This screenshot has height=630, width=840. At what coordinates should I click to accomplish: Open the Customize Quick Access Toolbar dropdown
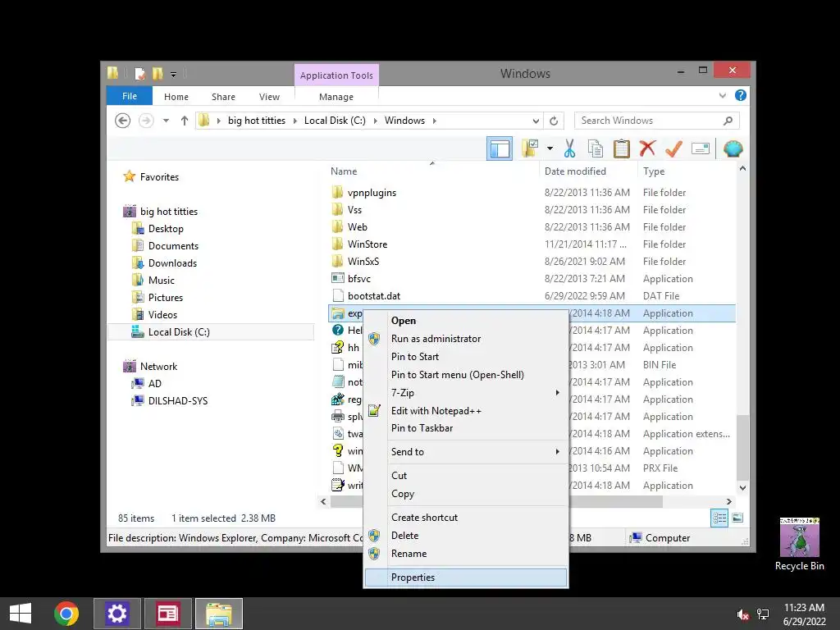pos(174,75)
